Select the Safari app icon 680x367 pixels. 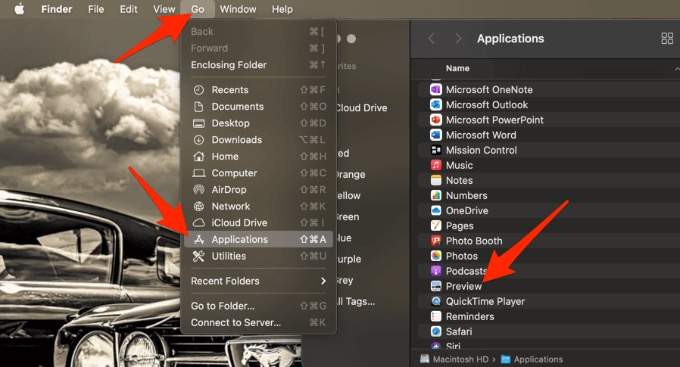pos(436,331)
